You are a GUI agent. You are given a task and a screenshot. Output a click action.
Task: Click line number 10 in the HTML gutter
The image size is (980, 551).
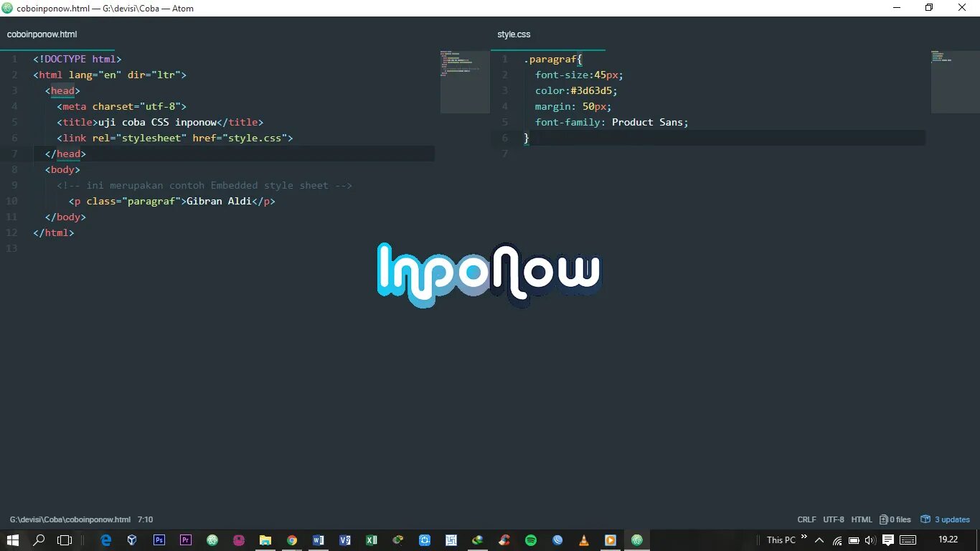pyautogui.click(x=11, y=201)
